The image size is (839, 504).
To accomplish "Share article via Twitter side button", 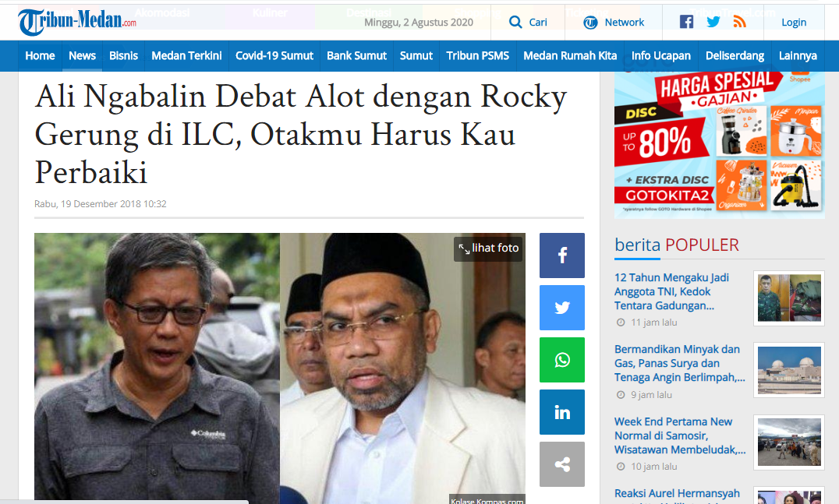I will click(x=562, y=308).
